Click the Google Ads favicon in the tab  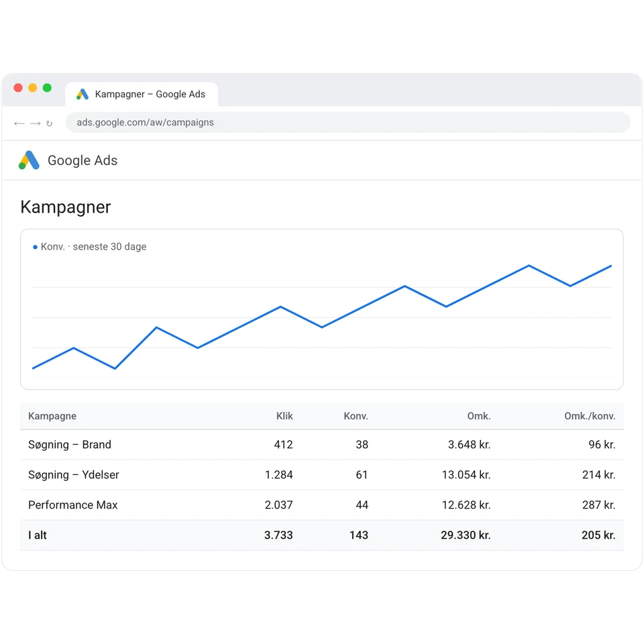click(x=83, y=94)
